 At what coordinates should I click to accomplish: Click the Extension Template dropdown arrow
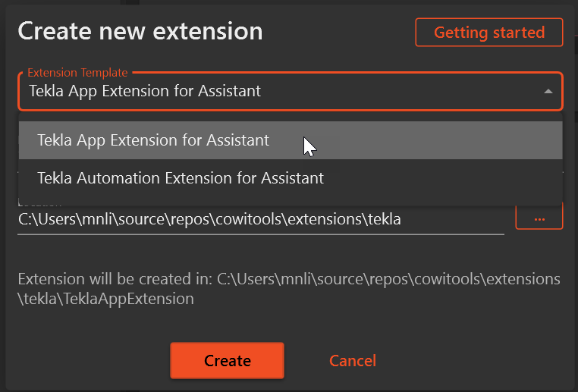548,92
